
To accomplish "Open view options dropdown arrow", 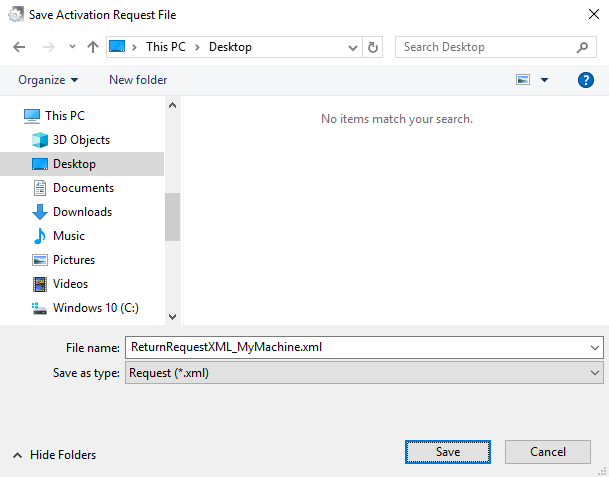I will pyautogui.click(x=545, y=80).
